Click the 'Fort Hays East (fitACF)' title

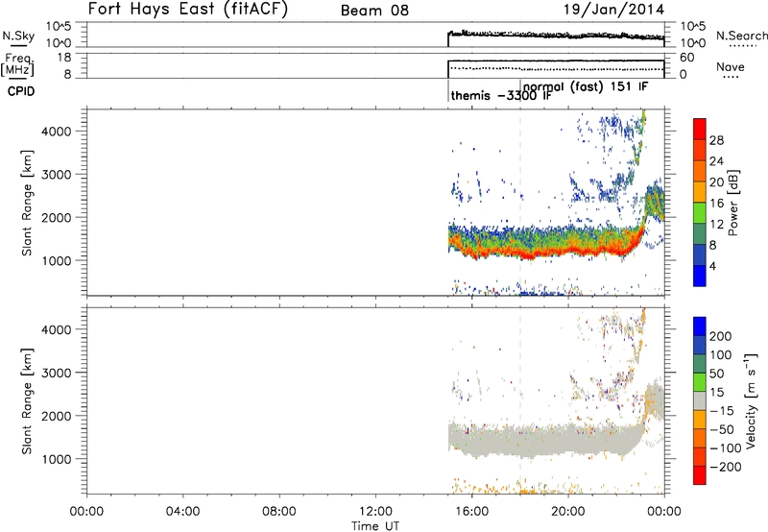pos(188,9)
